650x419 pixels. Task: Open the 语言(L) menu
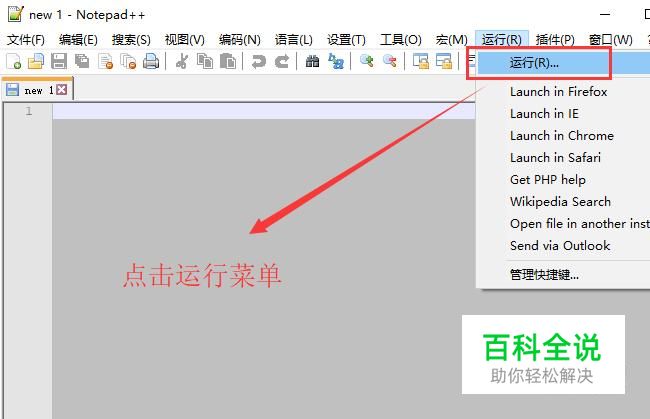293,40
